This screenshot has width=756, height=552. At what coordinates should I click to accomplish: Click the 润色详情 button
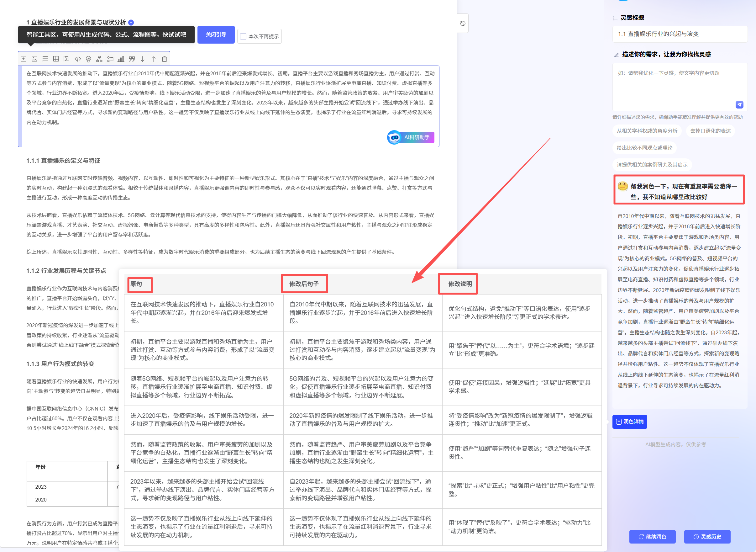[x=629, y=422]
